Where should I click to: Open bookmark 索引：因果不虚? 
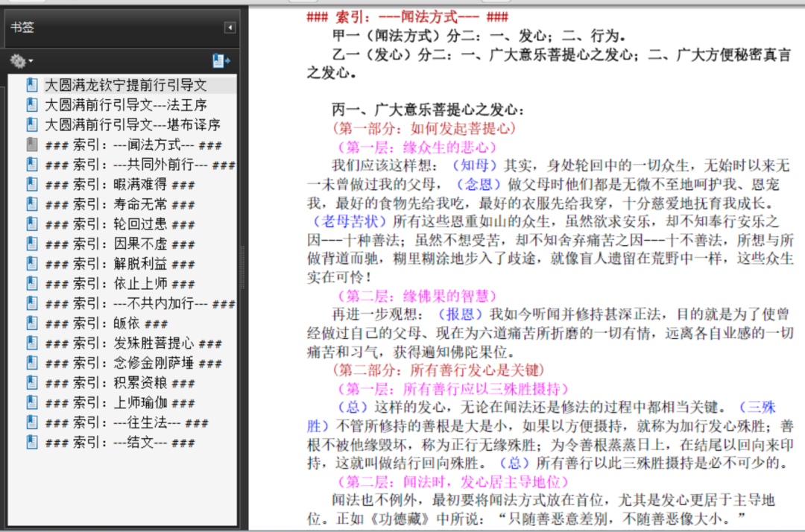[x=119, y=244]
